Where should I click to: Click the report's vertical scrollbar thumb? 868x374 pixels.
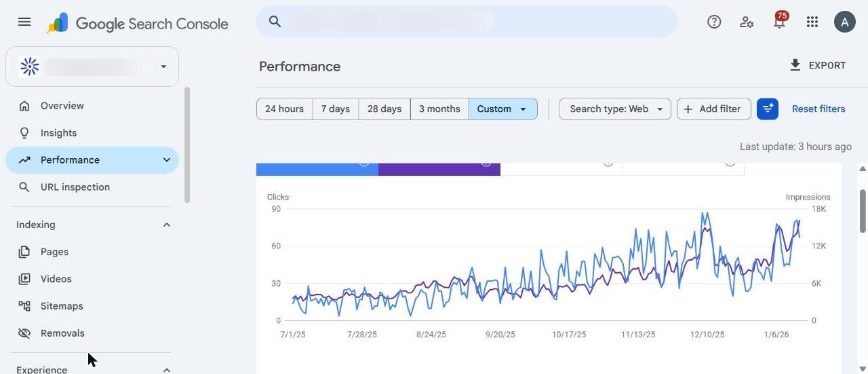(x=863, y=211)
